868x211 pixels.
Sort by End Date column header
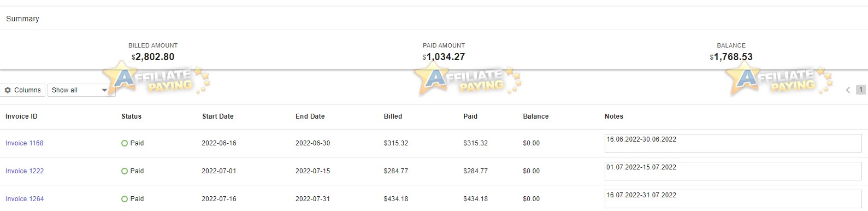point(310,116)
